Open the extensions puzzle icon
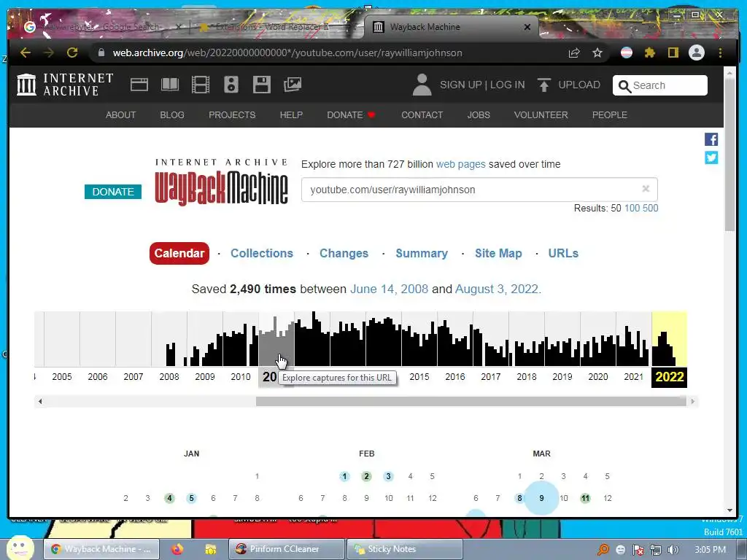Image resolution: width=747 pixels, height=560 pixels. click(649, 52)
